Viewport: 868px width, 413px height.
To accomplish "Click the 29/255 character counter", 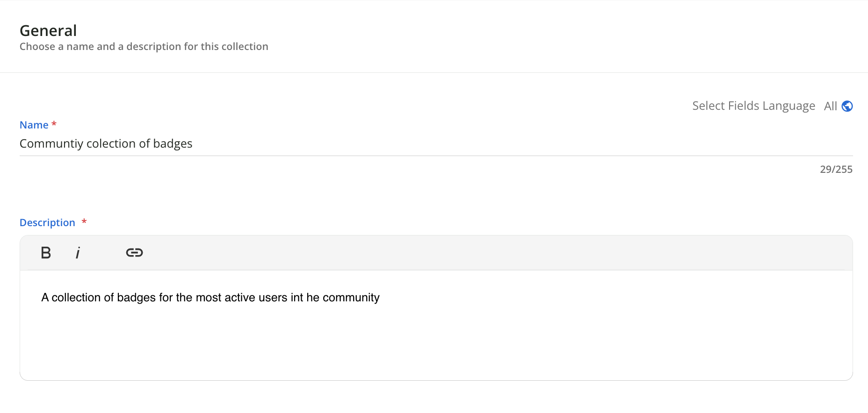I will [x=836, y=169].
